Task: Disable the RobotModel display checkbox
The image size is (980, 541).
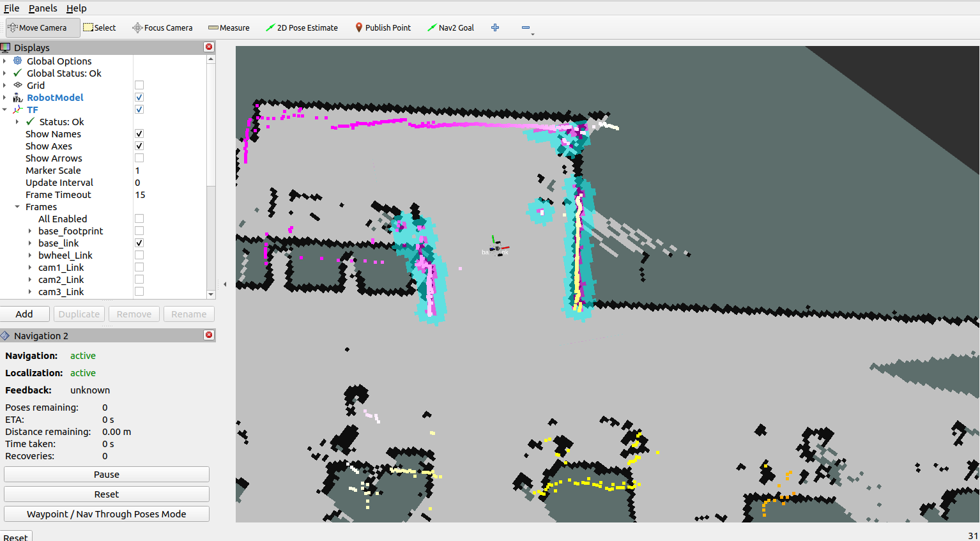Action: 139,97
